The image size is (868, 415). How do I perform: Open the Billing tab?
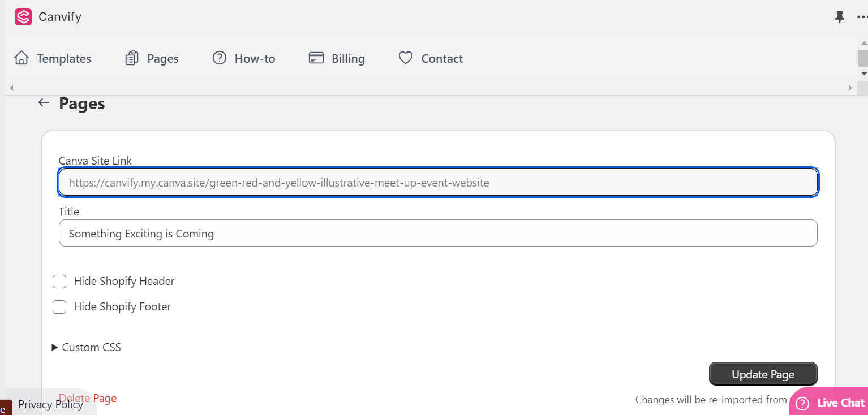337,58
